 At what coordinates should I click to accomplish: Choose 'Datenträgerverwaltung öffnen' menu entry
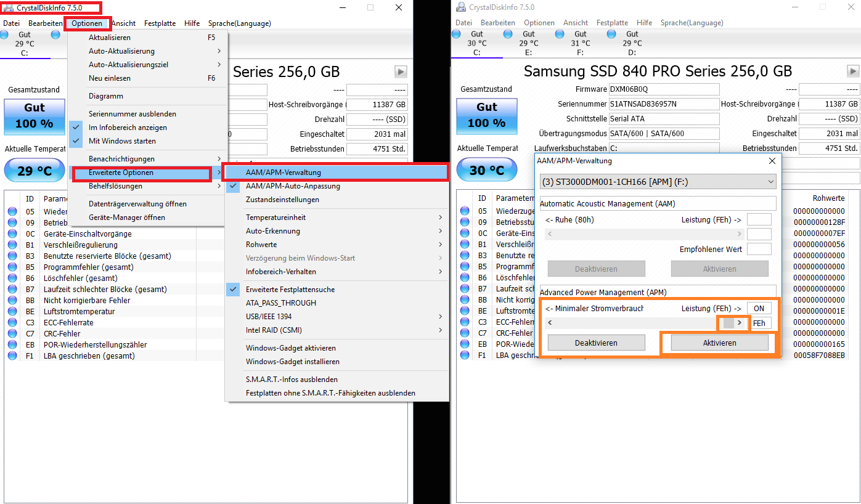(148, 204)
